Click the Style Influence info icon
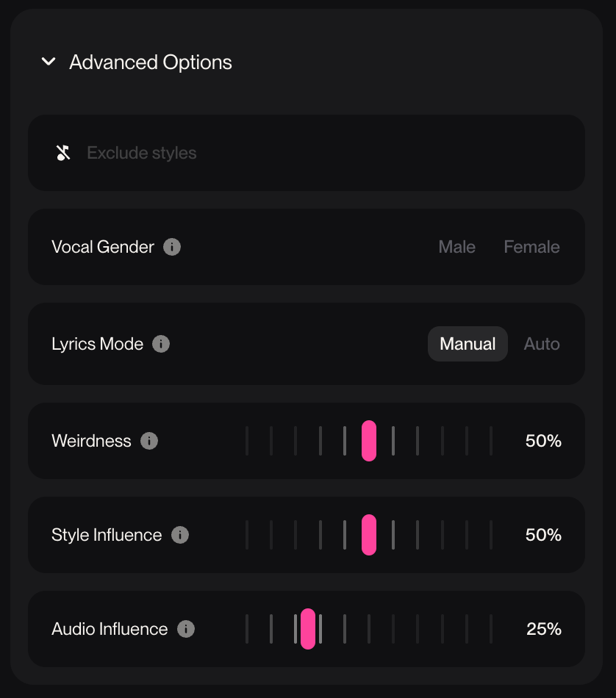 [180, 535]
